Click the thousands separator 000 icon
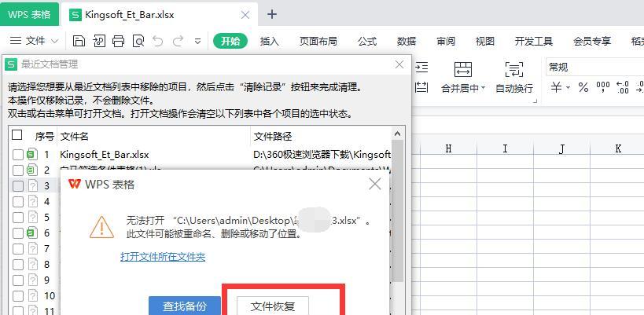 (603, 87)
